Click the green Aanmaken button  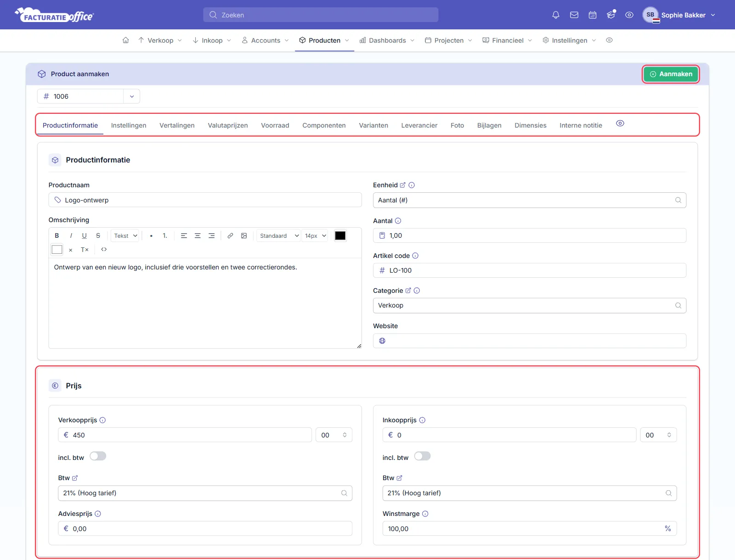click(x=671, y=74)
